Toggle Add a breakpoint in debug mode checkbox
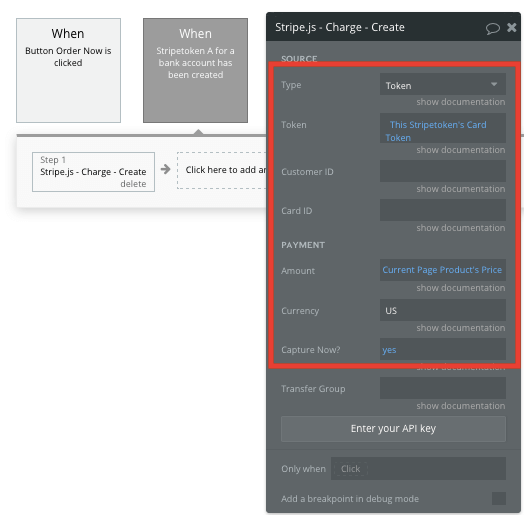The image size is (524, 515). pyautogui.click(x=499, y=498)
